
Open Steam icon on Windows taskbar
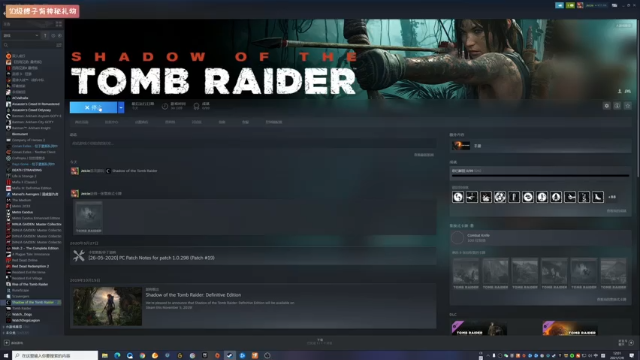click(x=229, y=356)
